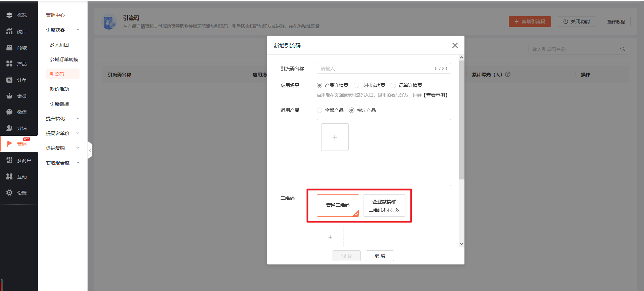Click the 订单 orders icon
This screenshot has height=291, width=644.
click(9, 80)
